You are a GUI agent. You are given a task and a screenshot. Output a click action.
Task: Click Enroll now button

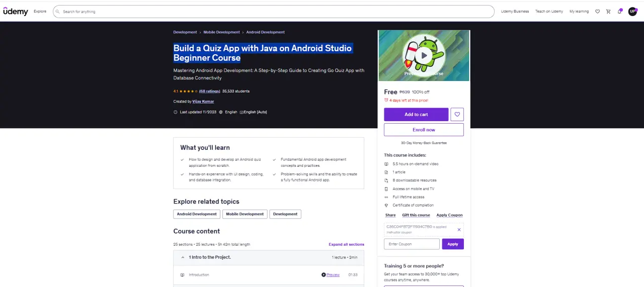(424, 130)
